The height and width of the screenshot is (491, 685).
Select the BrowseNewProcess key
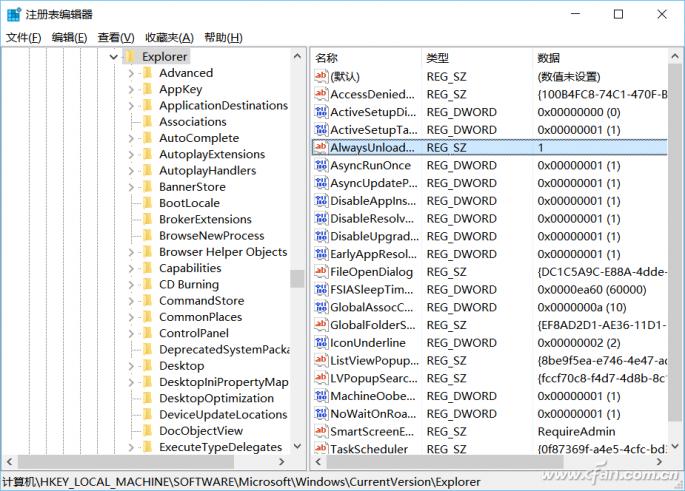coord(211,236)
